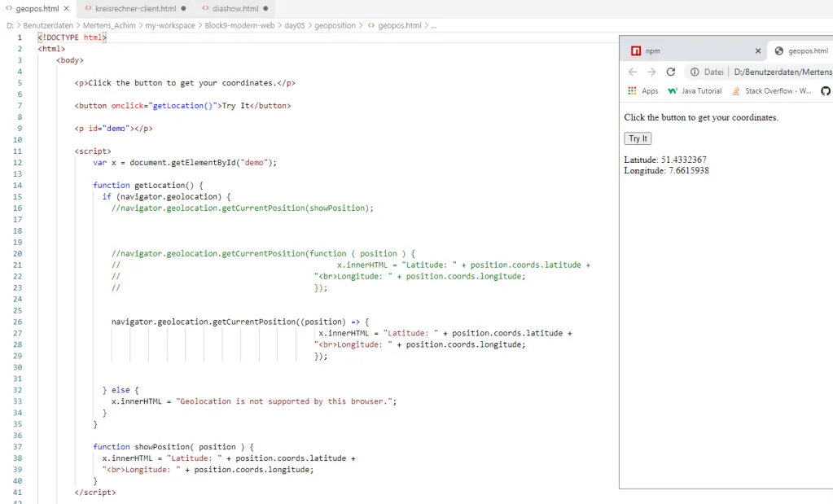Close the geopos.html editor tab
Viewport: 833px width, 504px height.
pos(67,8)
